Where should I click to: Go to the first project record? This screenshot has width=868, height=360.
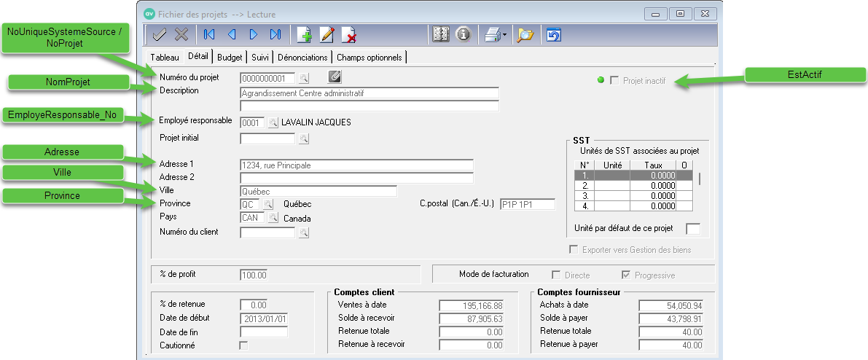[209, 34]
